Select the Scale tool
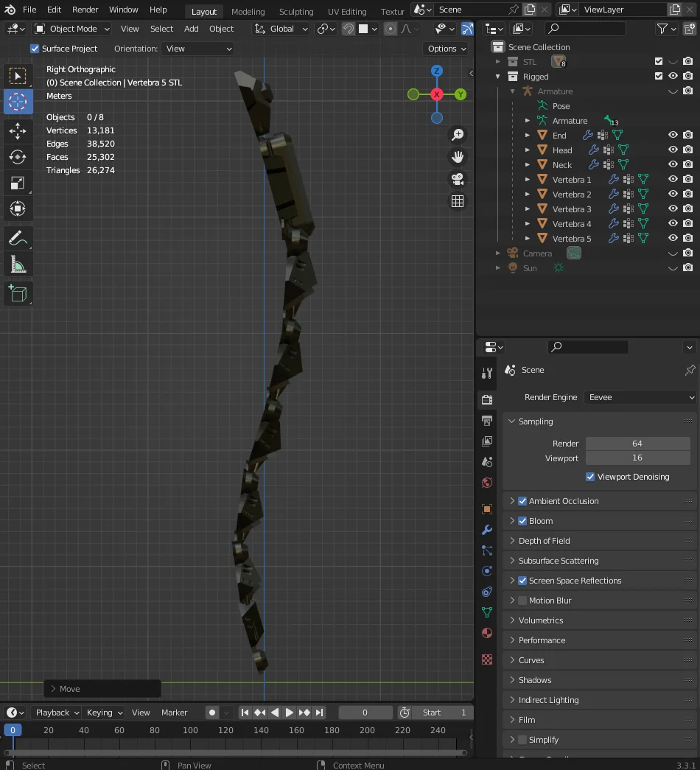This screenshot has height=770, width=700. click(18, 183)
